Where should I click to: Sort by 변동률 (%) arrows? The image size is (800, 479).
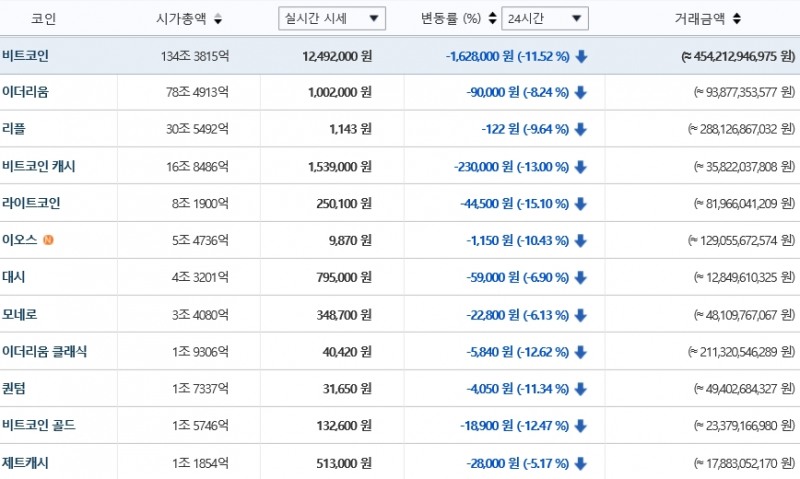492,18
